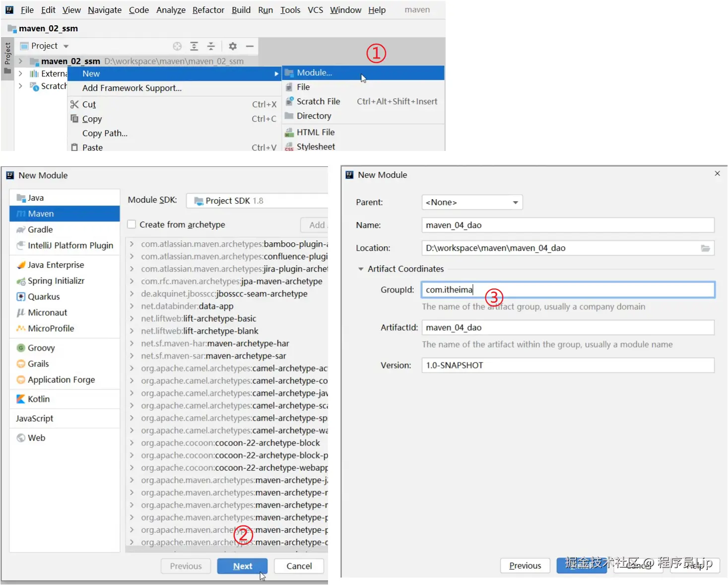Click the Grails icon in module list
The height and width of the screenshot is (585, 728).
coord(21,364)
